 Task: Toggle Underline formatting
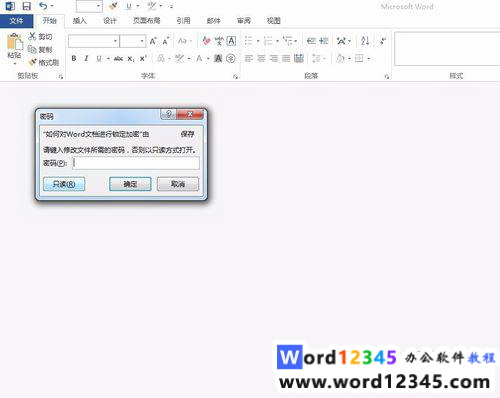pyautogui.click(x=99, y=59)
